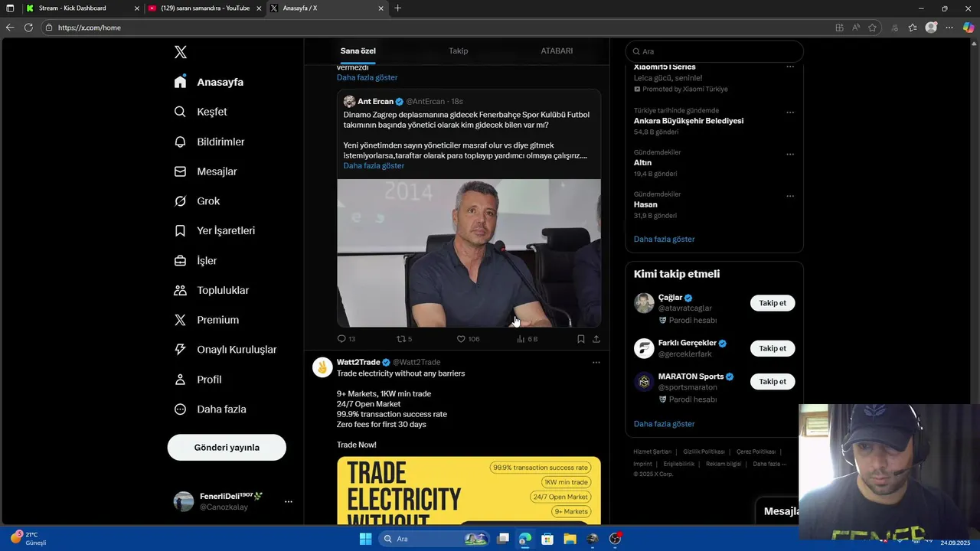Open the photo in Ant Ercan's tweet
The image size is (980, 551).
pyautogui.click(x=469, y=253)
